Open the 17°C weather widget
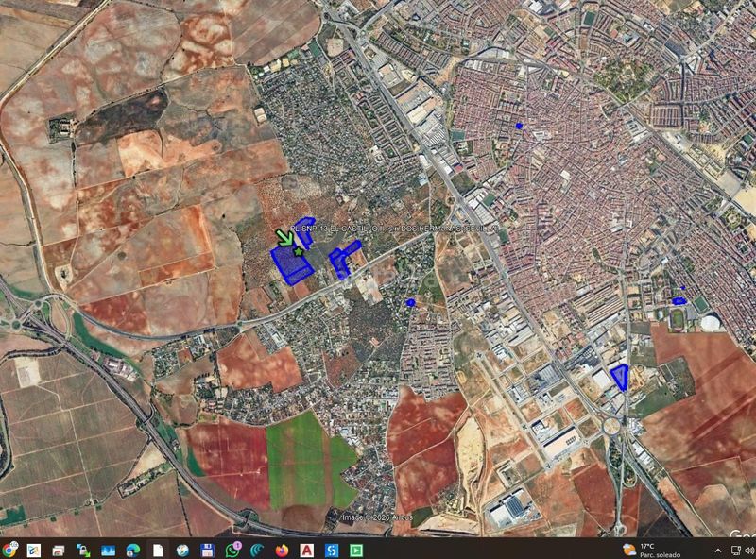Image resolution: width=756 pixels, height=559 pixels. 652,550
